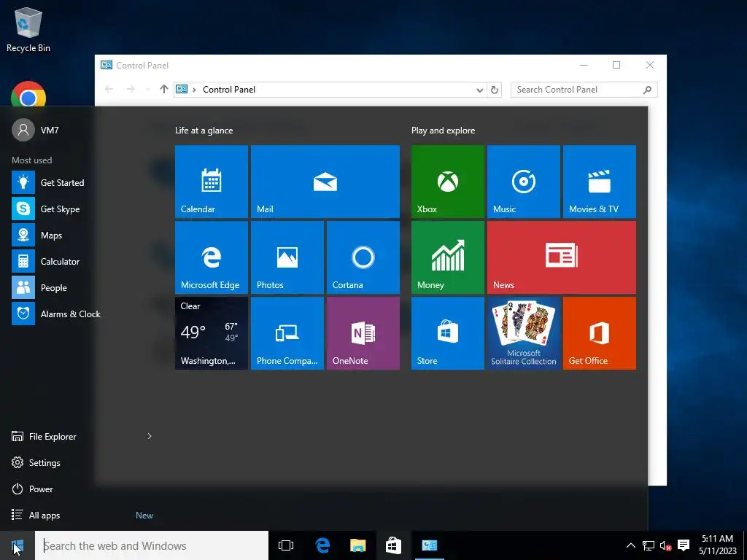Click the Play and explore heading

click(x=443, y=130)
